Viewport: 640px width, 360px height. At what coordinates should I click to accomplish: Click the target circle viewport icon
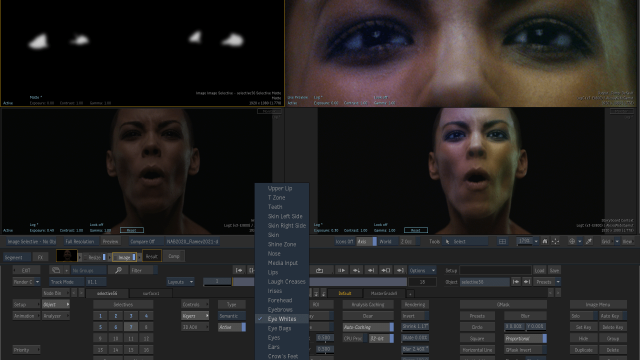click(572, 242)
